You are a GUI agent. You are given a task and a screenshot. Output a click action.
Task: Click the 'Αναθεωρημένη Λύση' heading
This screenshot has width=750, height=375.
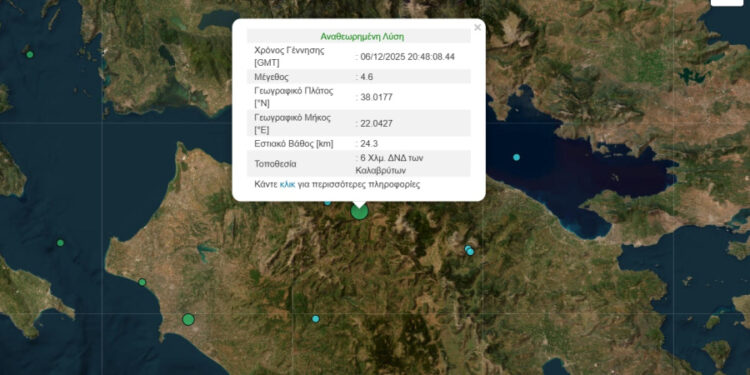[362, 36]
